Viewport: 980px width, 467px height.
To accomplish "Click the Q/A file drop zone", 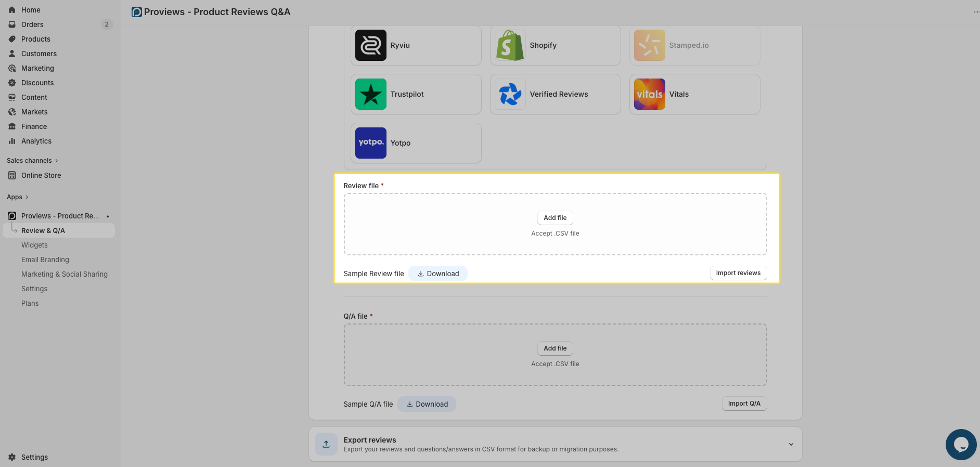I will click(555, 355).
